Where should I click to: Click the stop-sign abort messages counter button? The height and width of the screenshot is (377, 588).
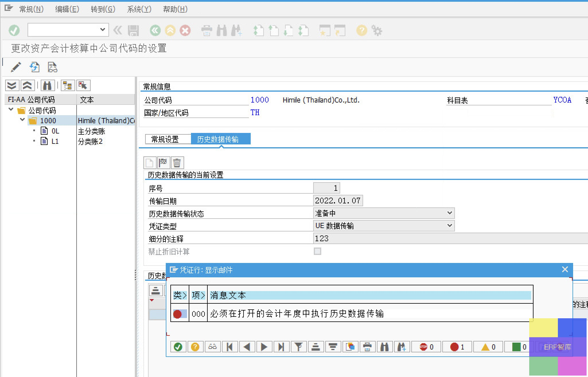(426, 347)
